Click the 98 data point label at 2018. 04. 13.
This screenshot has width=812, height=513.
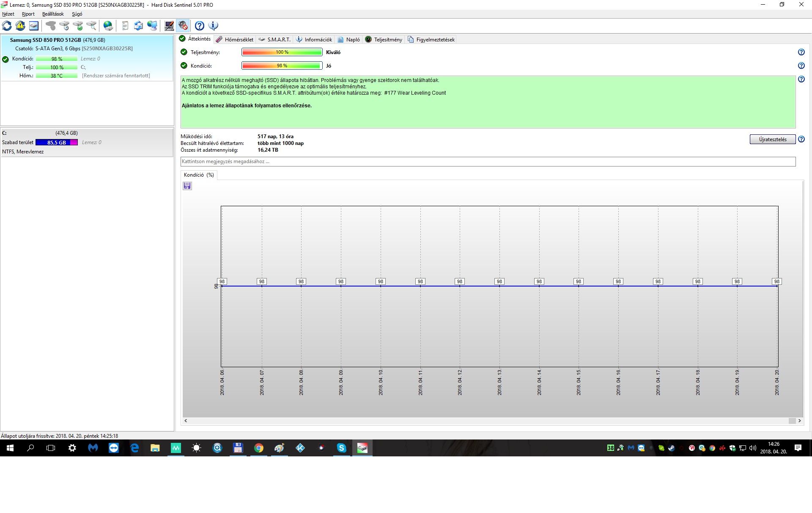click(499, 281)
